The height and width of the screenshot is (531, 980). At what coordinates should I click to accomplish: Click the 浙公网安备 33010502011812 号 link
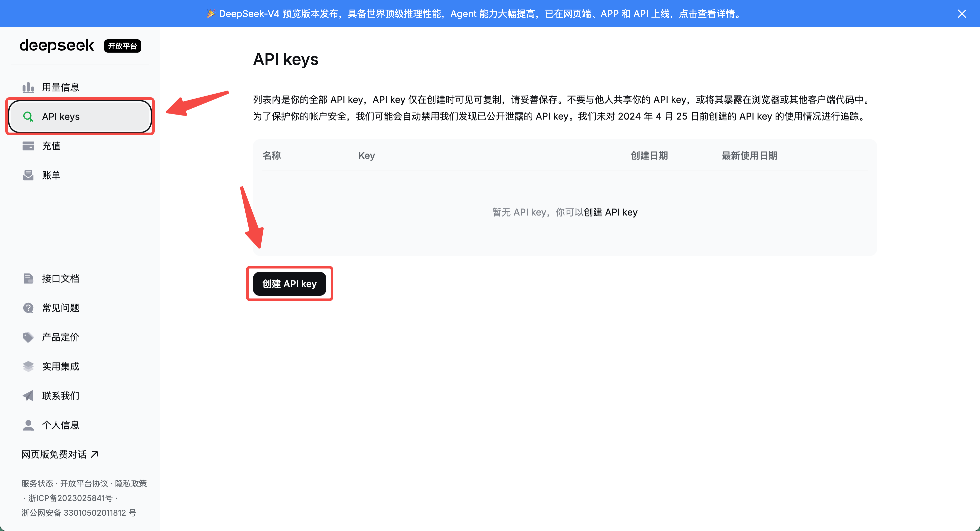79,513
